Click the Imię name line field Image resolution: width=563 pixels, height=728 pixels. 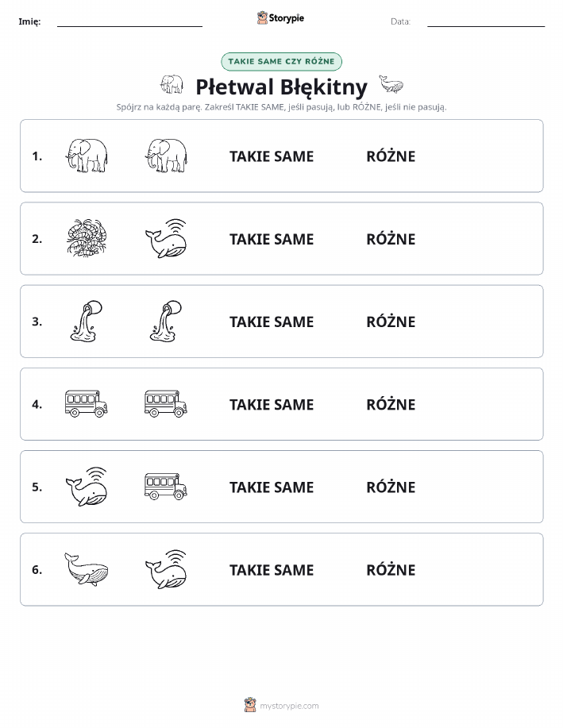click(x=129, y=21)
